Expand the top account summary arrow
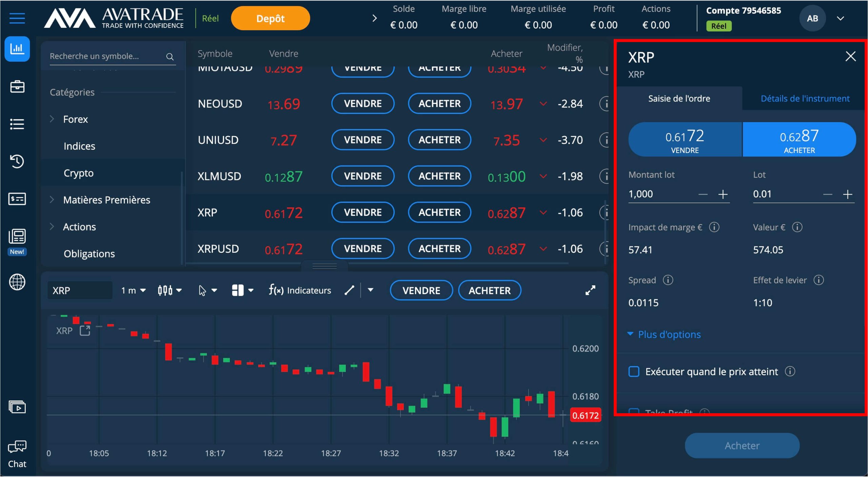Screen dimensions: 868x477 375,18
